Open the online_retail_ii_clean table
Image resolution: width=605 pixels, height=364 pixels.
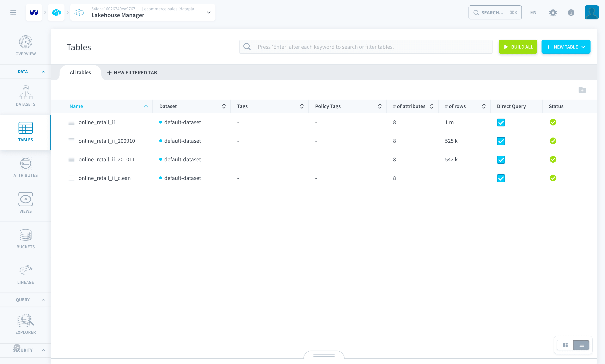104,178
